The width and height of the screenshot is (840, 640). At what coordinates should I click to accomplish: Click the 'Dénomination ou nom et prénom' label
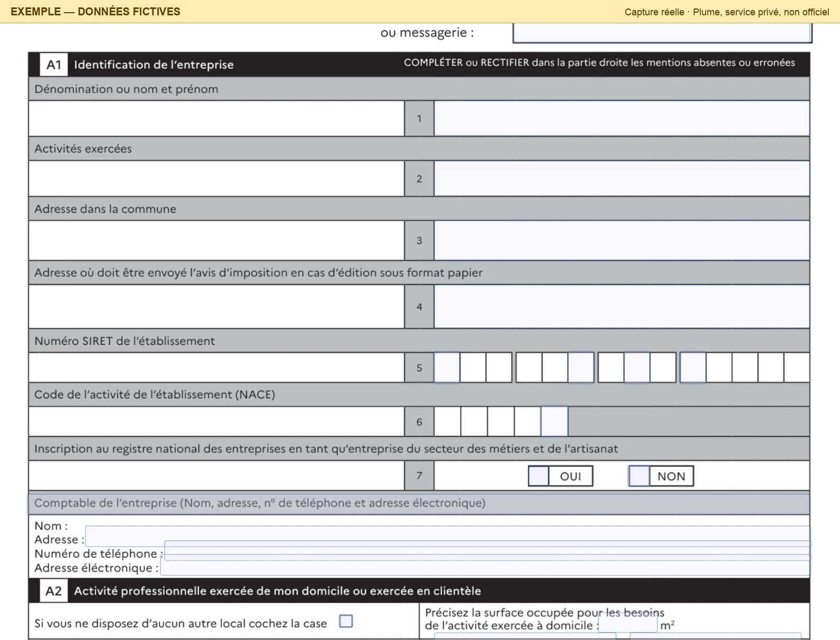click(x=126, y=89)
